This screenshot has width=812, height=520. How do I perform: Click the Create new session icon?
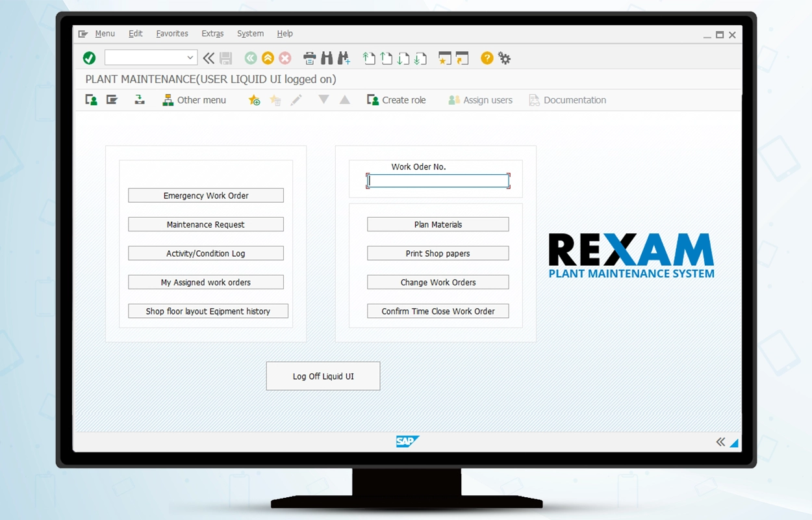(445, 58)
